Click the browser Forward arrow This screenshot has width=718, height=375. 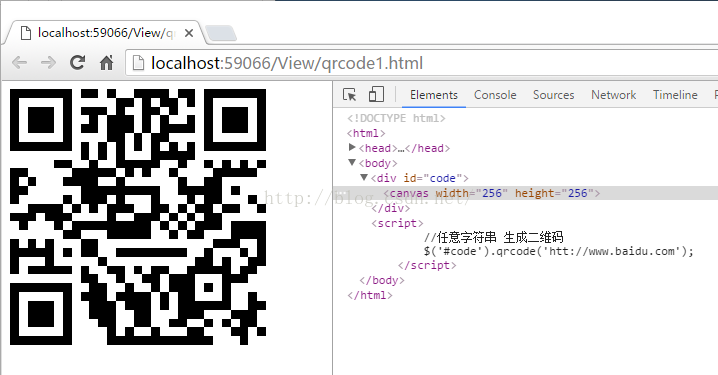(48, 63)
